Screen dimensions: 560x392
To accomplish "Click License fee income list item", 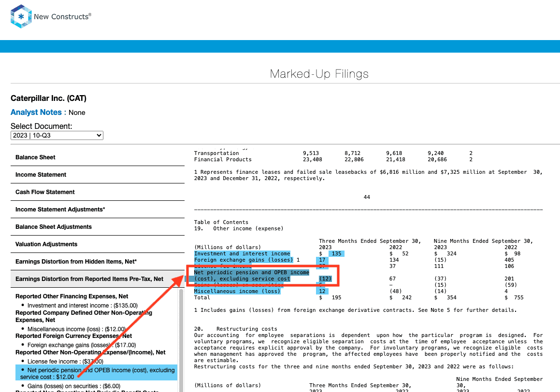I will coord(65,362).
